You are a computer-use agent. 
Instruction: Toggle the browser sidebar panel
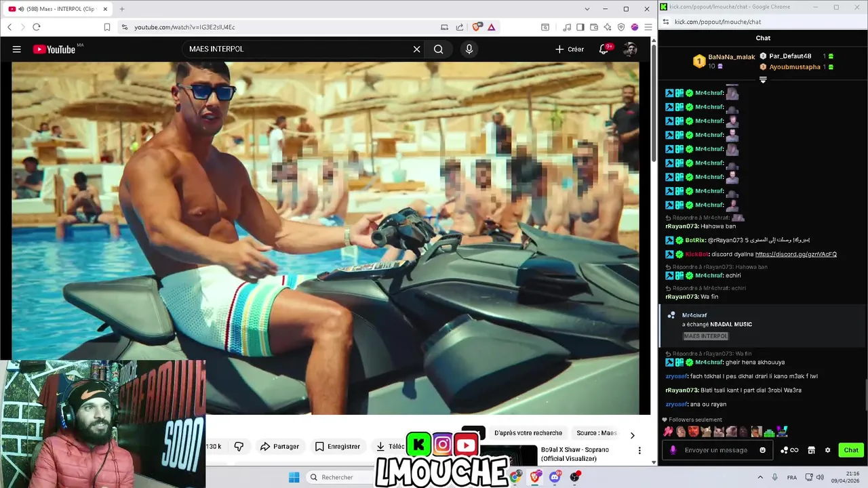pyautogui.click(x=580, y=27)
